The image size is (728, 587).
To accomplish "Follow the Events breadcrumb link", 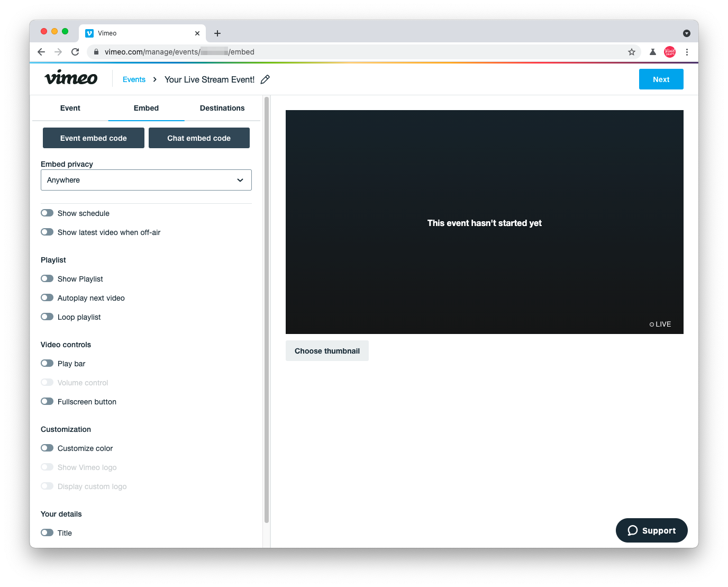I will click(133, 79).
